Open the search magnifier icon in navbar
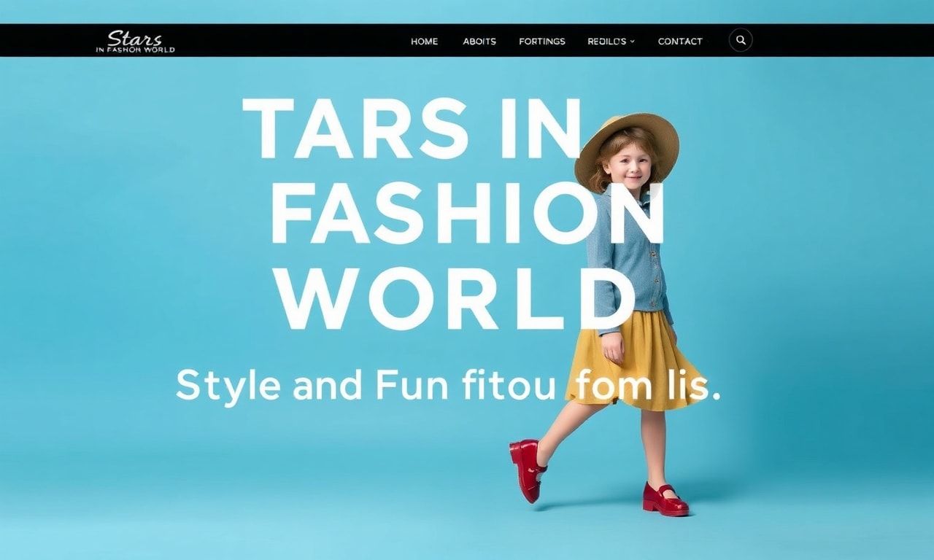Screen dimensions: 934x560 pos(741,40)
